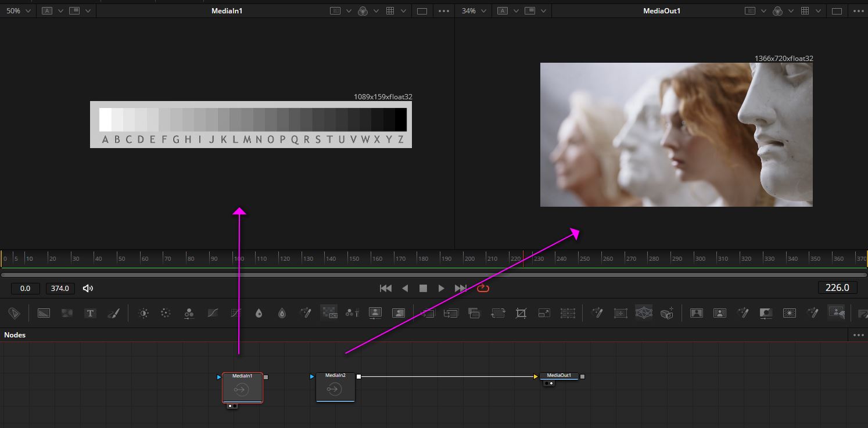Add the 3D camera tool icon
Screen dimensions: 868x428
point(667,313)
